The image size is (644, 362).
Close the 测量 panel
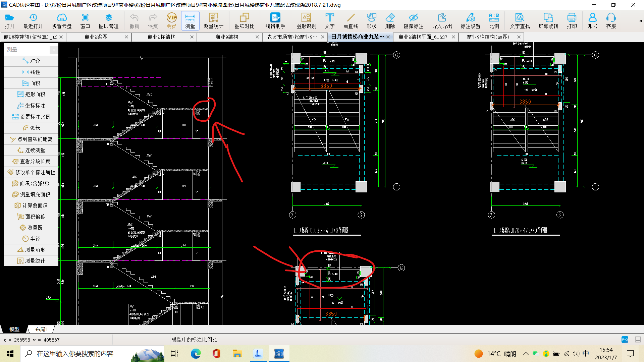(54, 50)
